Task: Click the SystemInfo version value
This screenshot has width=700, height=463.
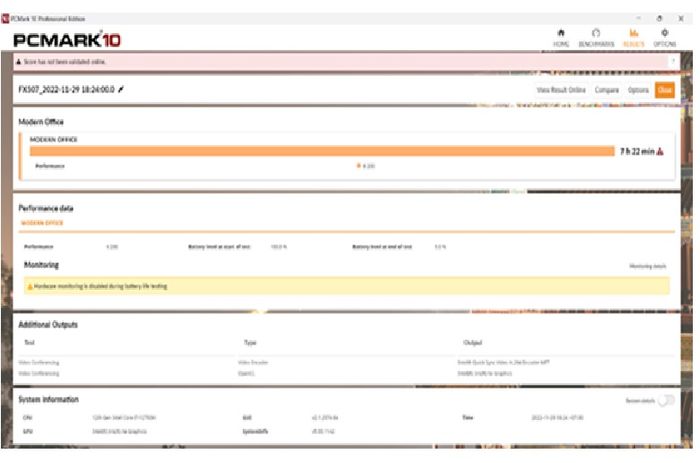Action: click(323, 431)
